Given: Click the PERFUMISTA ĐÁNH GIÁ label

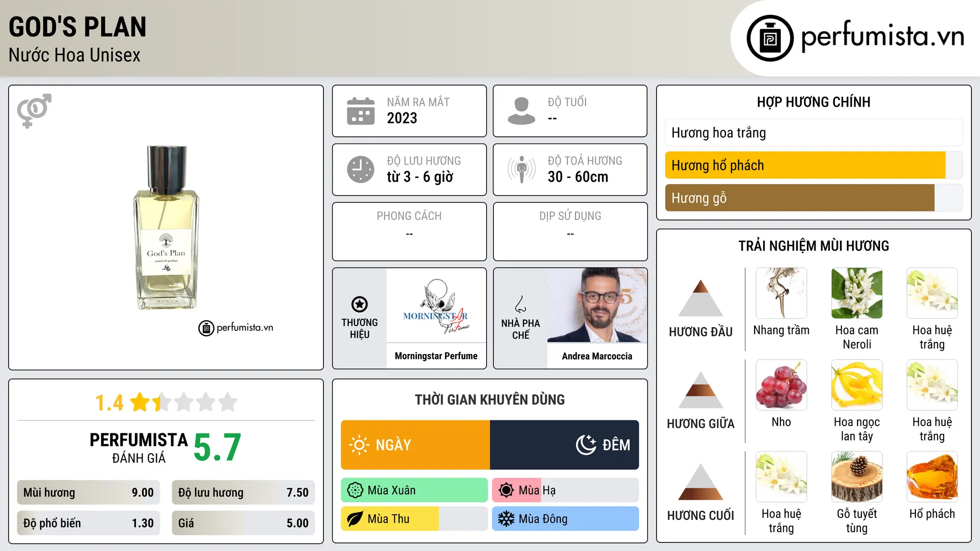Looking at the screenshot, I should [x=139, y=448].
